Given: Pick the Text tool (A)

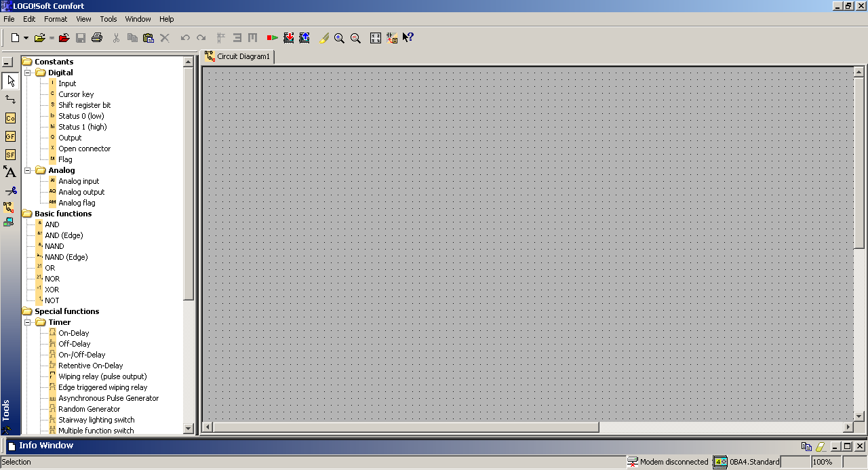Looking at the screenshot, I should pyautogui.click(x=10, y=172).
